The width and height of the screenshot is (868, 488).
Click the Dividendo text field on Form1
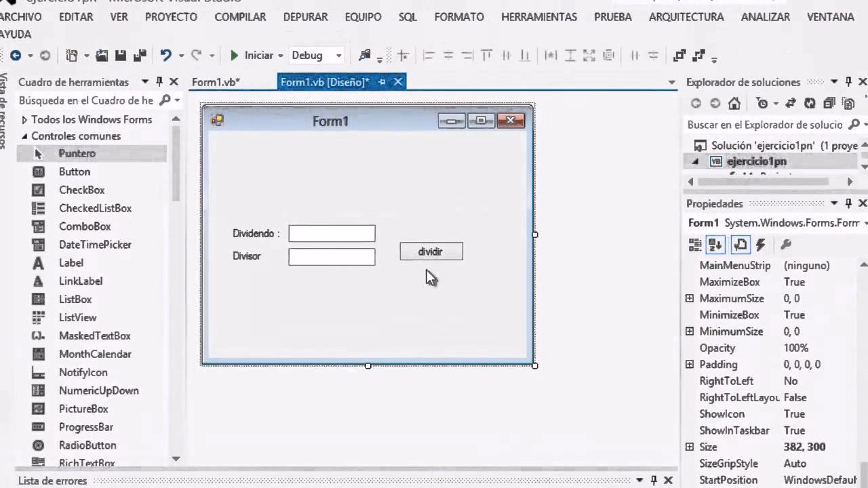[x=332, y=233]
